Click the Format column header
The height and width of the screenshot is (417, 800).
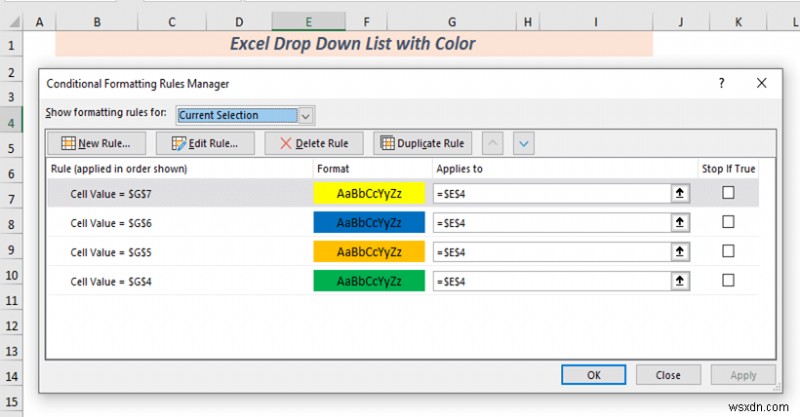point(333,169)
